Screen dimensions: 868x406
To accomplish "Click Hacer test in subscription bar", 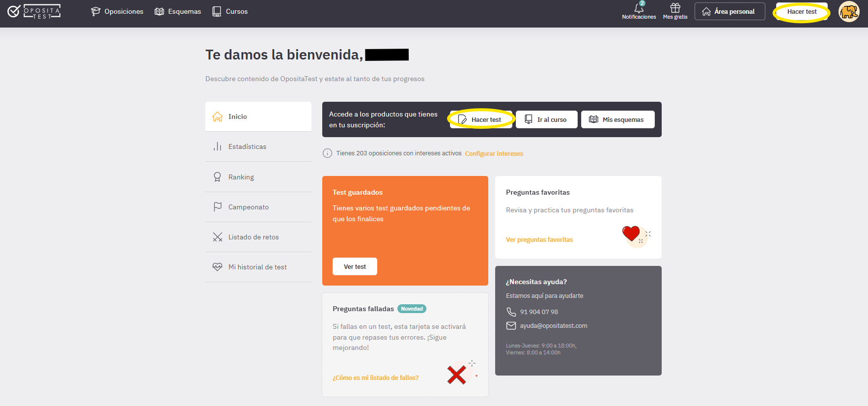I will (x=481, y=119).
